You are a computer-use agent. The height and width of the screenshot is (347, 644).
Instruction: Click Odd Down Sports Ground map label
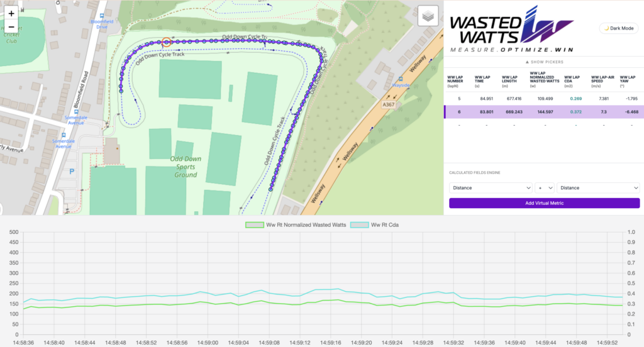click(x=186, y=167)
